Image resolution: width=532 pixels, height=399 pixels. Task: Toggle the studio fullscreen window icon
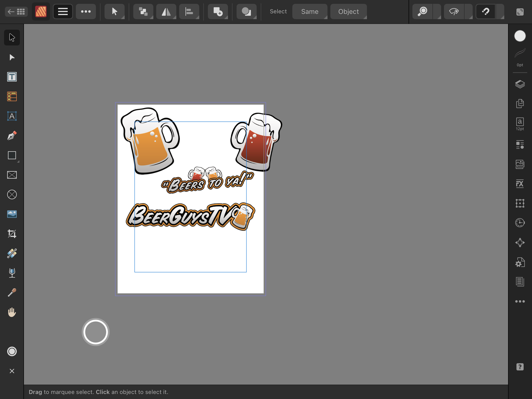[520, 12]
